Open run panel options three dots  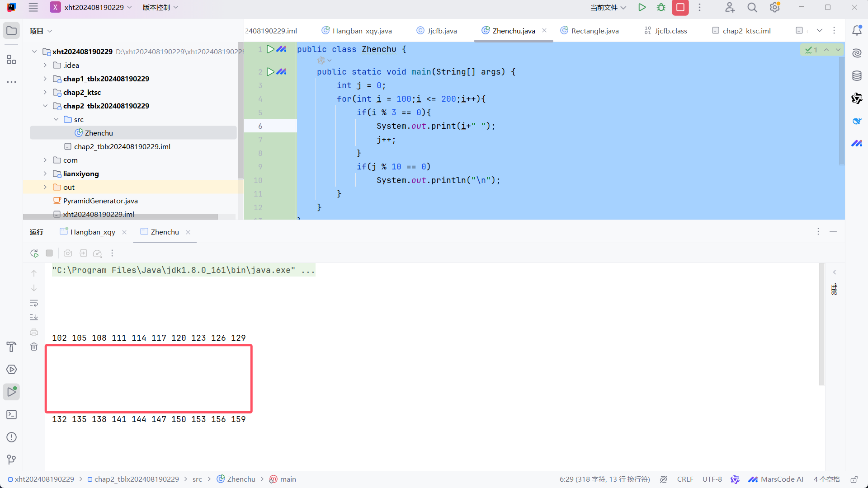pyautogui.click(x=818, y=231)
